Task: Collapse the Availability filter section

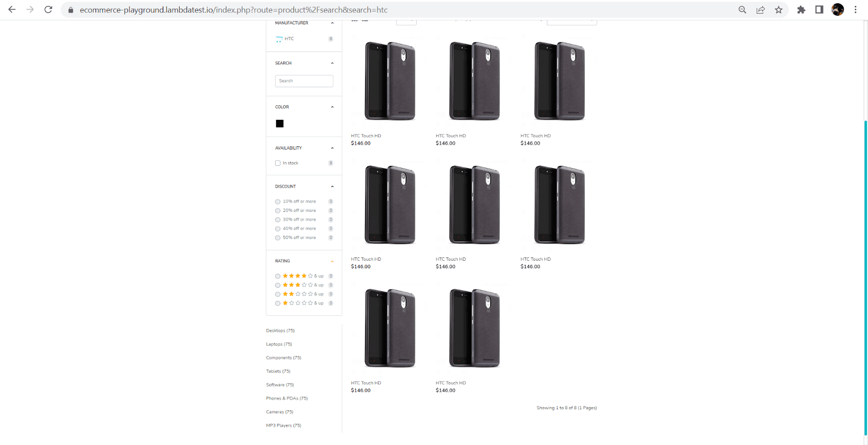Action: tap(332, 148)
